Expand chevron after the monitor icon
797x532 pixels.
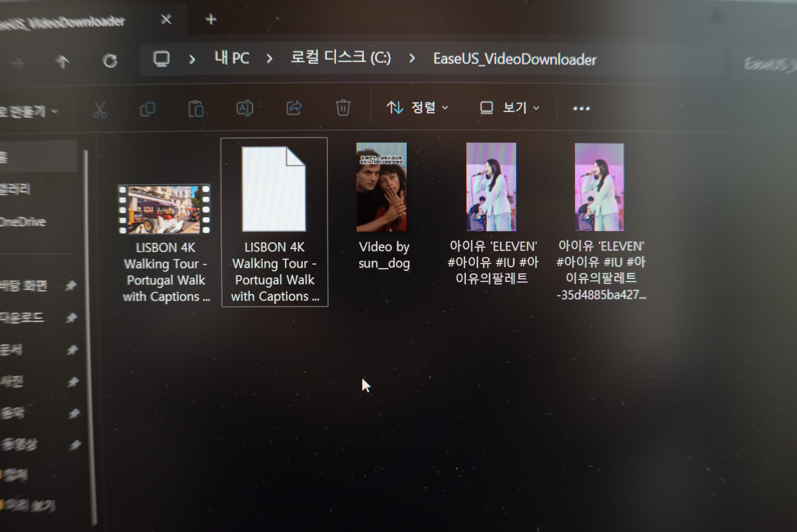point(192,59)
